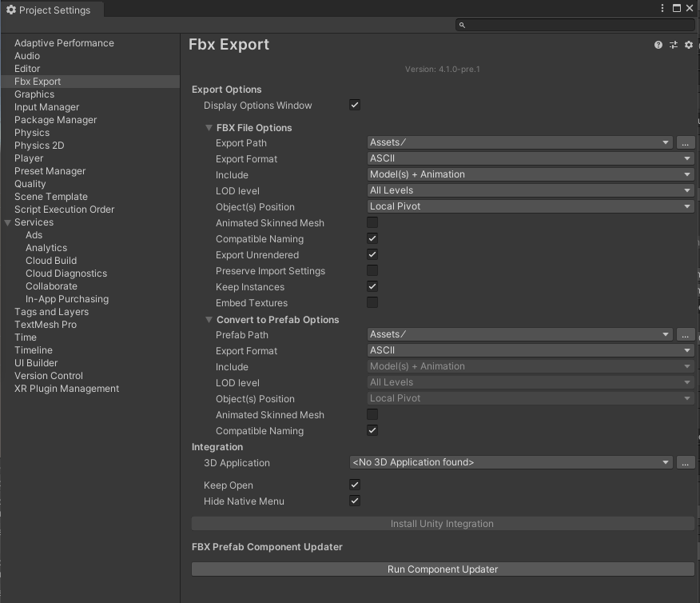Browse for a new Export Path
Viewport: 700px width, 603px height.
click(685, 142)
